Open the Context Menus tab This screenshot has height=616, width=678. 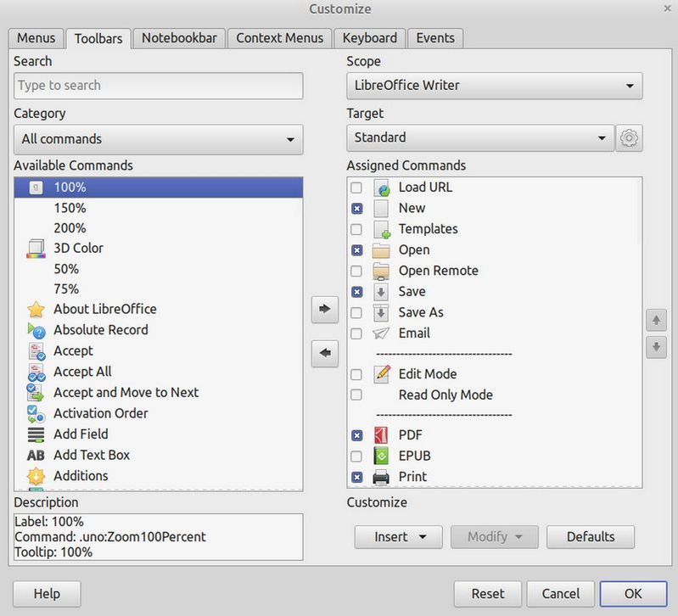(x=279, y=38)
